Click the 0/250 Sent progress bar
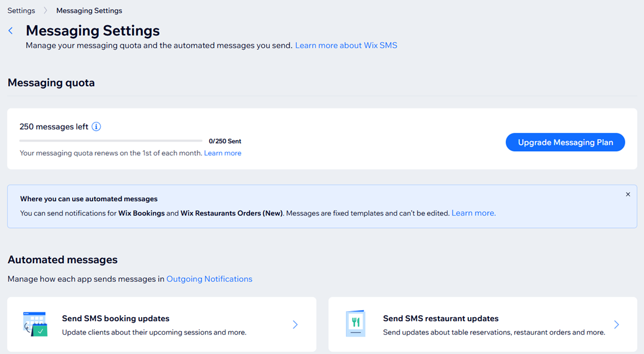644x354 pixels. click(x=111, y=141)
